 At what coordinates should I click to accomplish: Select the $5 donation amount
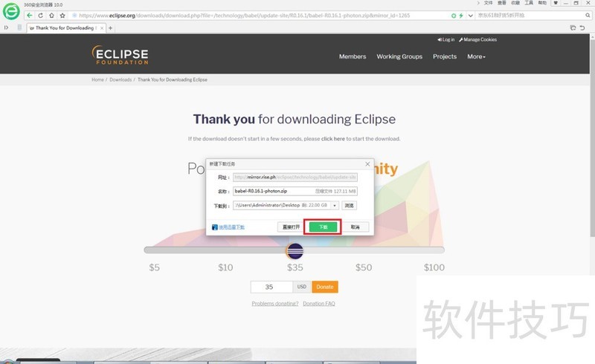[x=154, y=267]
